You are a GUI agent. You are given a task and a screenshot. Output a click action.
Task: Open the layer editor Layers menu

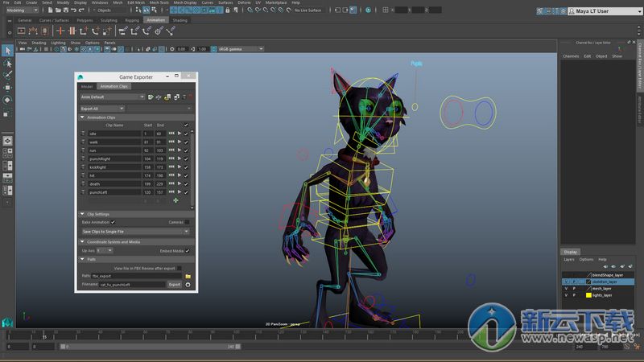[569, 259]
